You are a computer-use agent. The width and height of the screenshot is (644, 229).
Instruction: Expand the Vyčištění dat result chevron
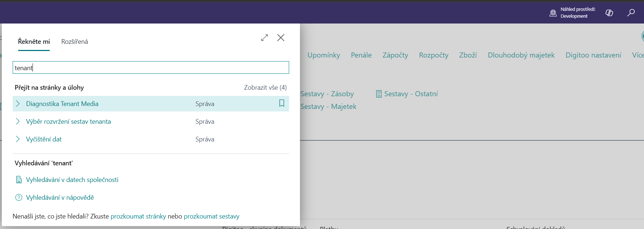pyautogui.click(x=18, y=139)
